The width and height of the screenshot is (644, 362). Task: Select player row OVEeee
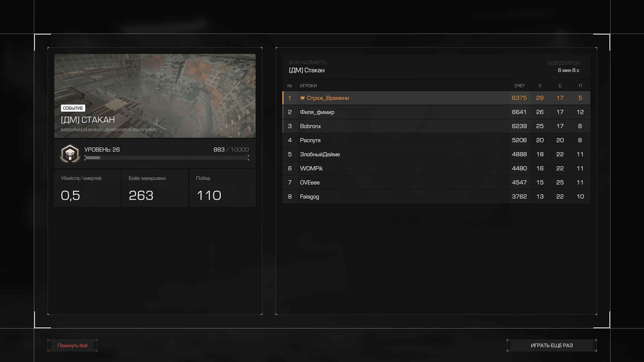tap(436, 183)
